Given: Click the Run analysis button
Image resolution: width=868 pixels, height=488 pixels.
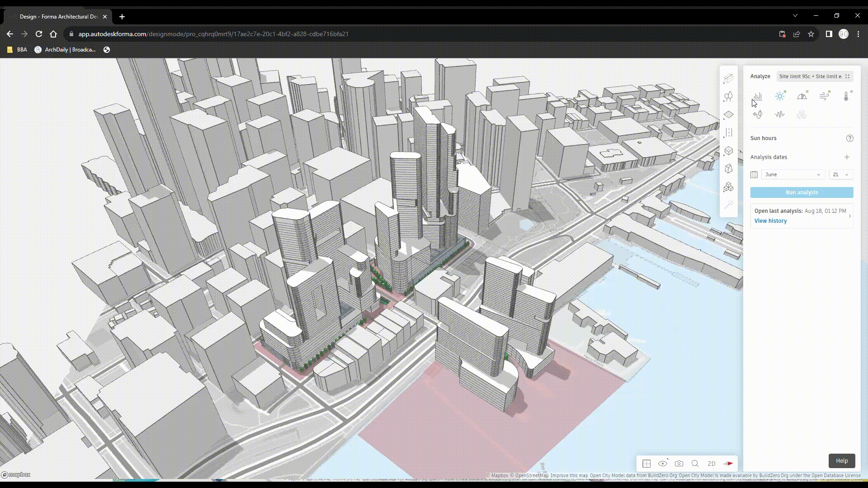Looking at the screenshot, I should (802, 192).
